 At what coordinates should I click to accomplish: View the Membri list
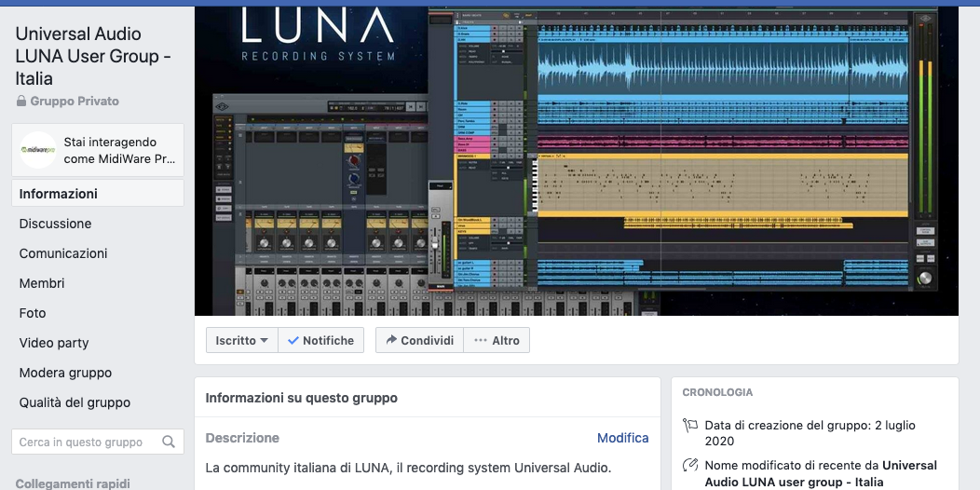[x=41, y=283]
